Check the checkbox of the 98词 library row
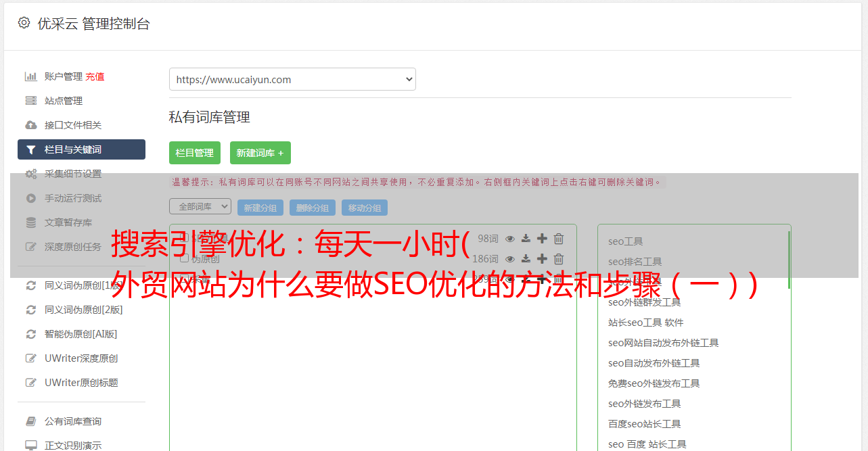 (184, 238)
